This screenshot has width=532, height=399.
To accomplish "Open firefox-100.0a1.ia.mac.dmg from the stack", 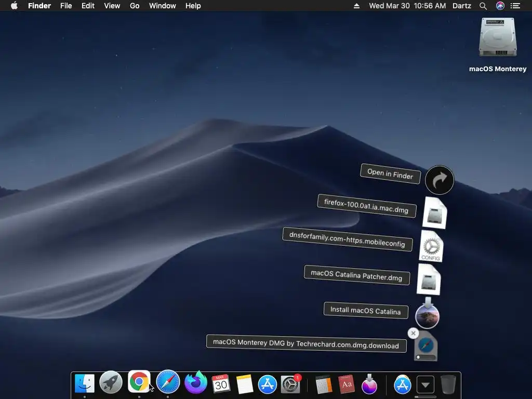I will (435, 212).
